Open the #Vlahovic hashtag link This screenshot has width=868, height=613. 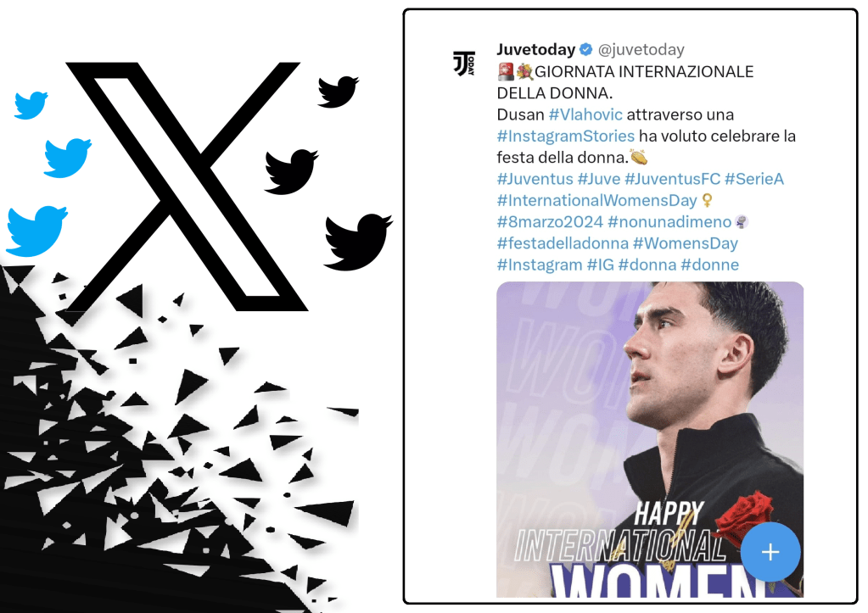pyautogui.click(x=585, y=114)
